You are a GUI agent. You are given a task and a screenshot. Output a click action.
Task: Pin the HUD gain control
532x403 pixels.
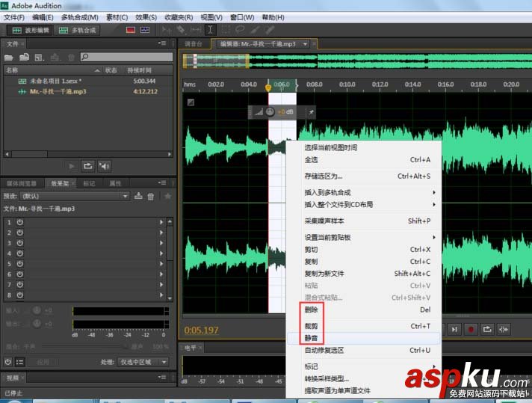coord(311,111)
